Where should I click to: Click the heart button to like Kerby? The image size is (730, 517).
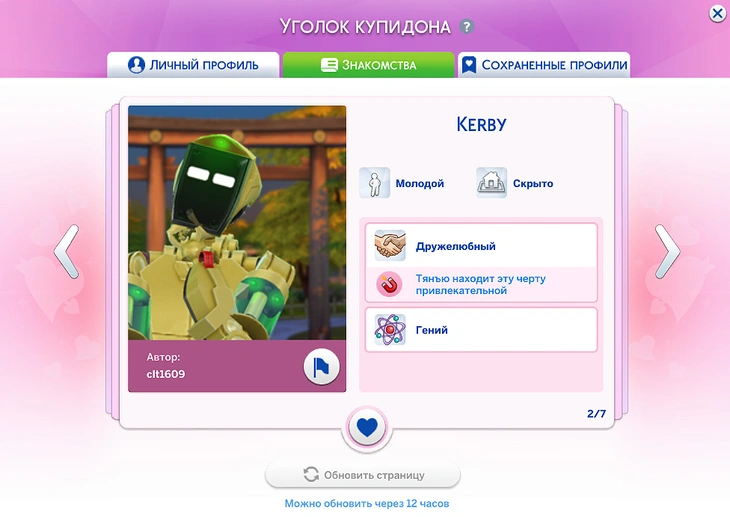(368, 427)
